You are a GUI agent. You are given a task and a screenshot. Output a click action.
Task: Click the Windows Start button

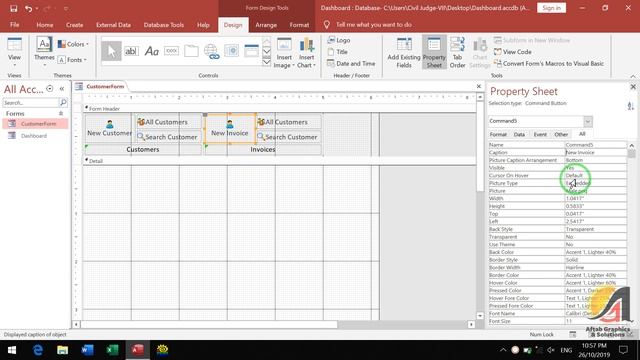pyautogui.click(x=12, y=350)
